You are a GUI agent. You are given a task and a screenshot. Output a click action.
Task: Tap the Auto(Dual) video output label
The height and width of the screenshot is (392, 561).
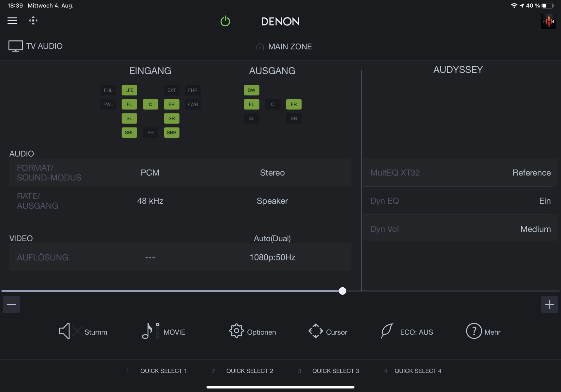(272, 239)
